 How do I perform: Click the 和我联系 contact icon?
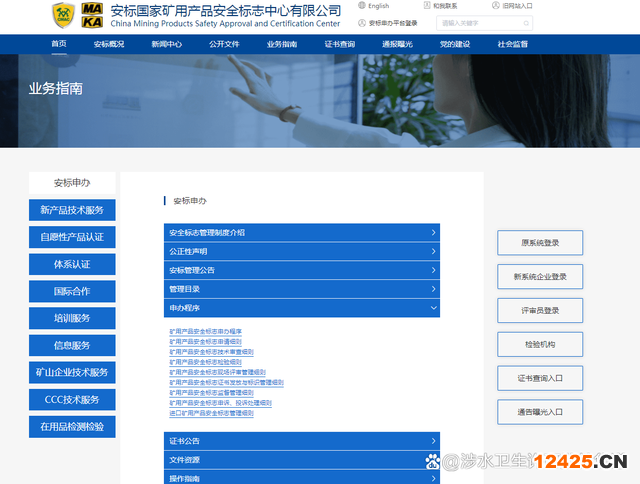[426, 6]
